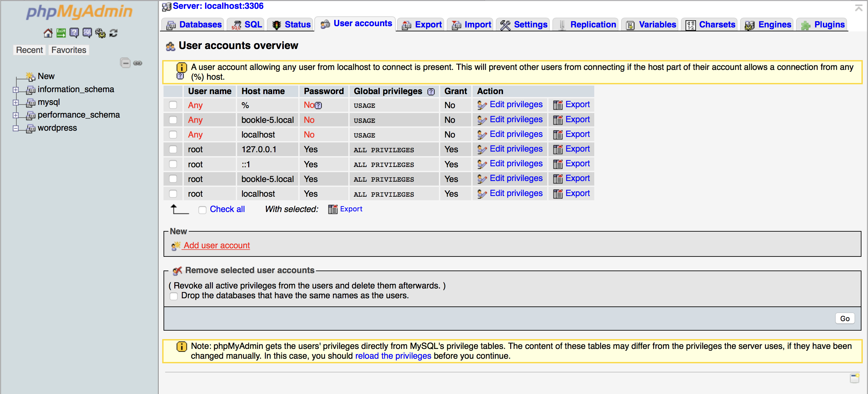Click the mysql database icon in tree
Viewport: 868px width, 394px height.
31,102
